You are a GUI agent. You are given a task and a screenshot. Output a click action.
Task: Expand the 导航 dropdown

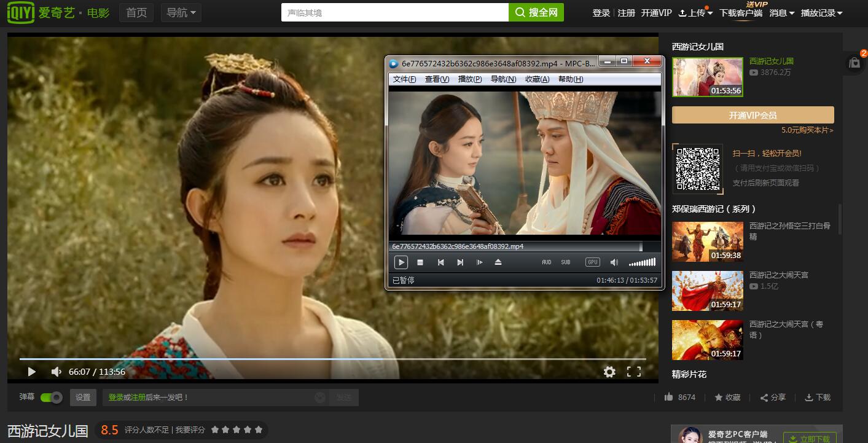pyautogui.click(x=181, y=12)
